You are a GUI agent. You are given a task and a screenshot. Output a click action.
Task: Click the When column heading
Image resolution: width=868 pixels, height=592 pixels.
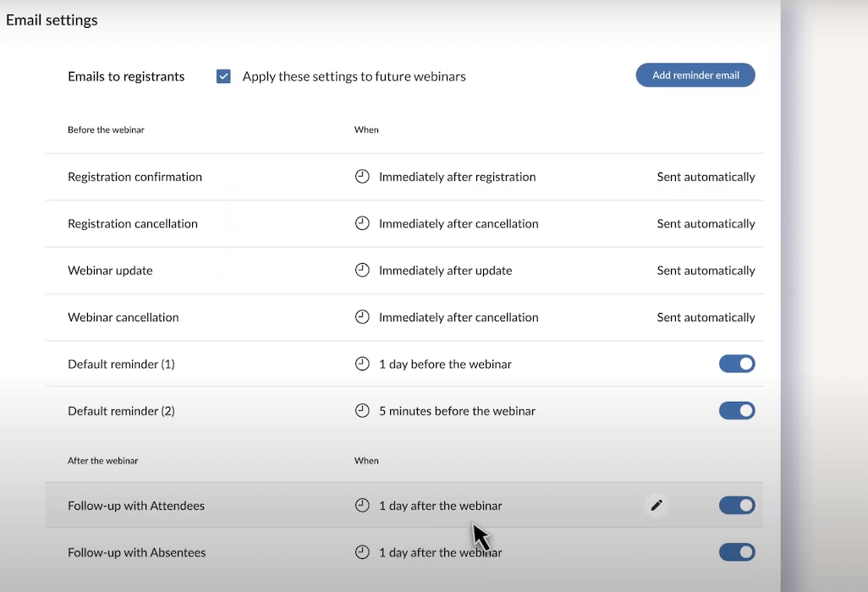[x=366, y=129]
